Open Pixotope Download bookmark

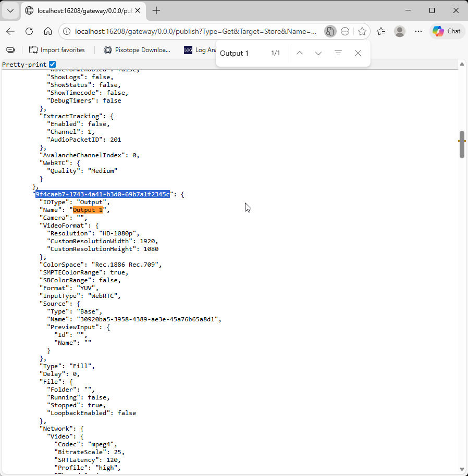click(x=137, y=50)
